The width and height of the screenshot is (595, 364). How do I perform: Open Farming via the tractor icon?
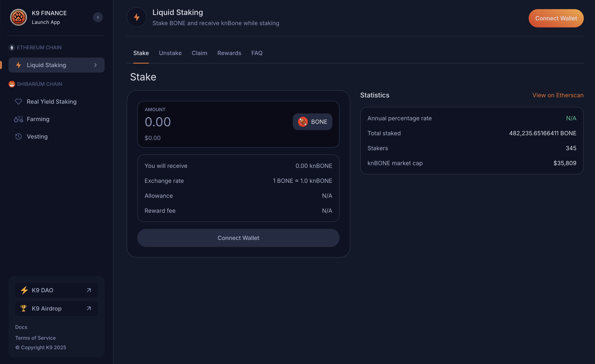[x=18, y=119]
